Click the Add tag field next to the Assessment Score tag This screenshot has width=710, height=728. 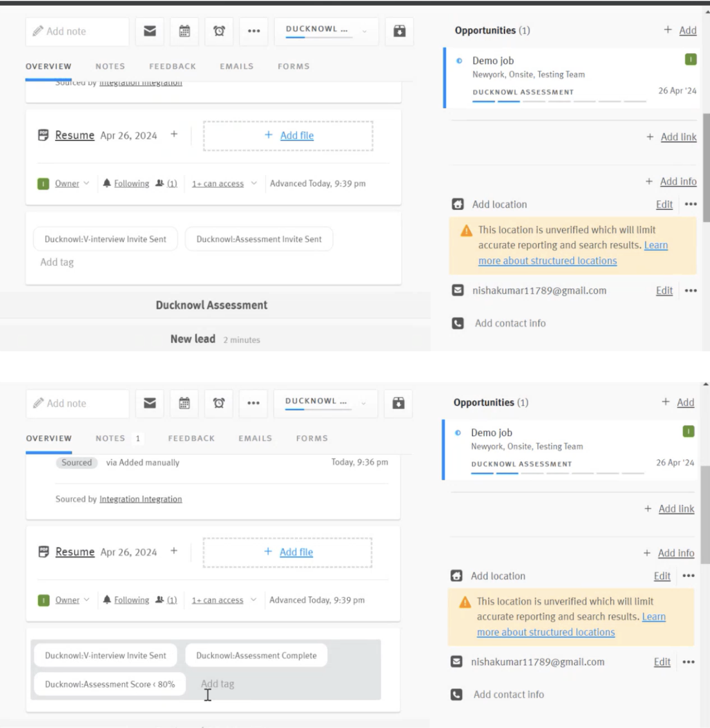(x=218, y=683)
